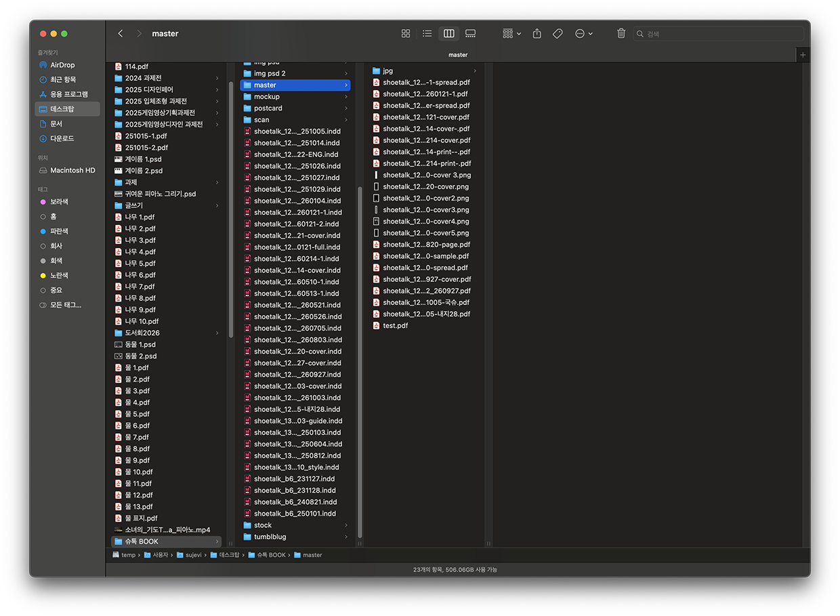Select the 소녀의_기도 mp4 video file
The width and height of the screenshot is (840, 616).
tap(167, 529)
